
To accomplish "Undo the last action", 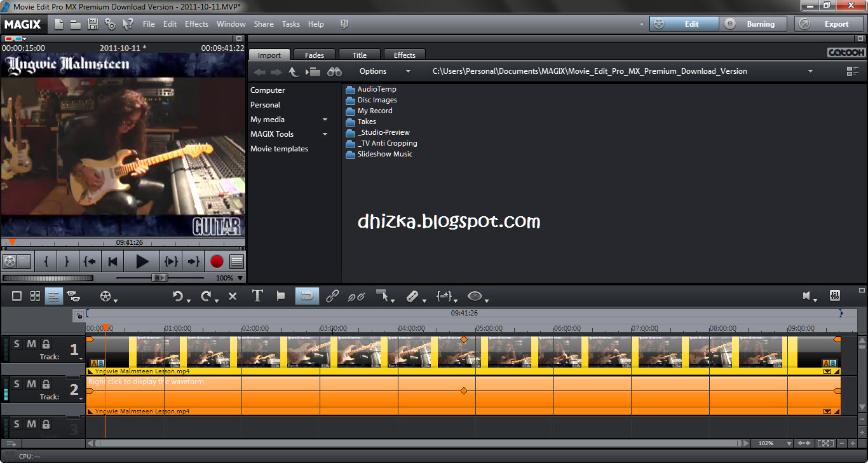I will [177, 296].
